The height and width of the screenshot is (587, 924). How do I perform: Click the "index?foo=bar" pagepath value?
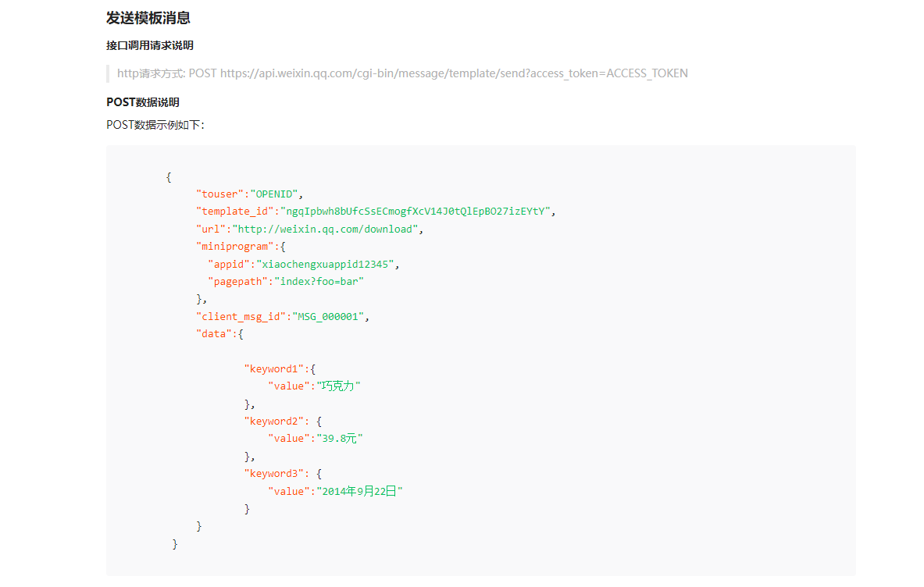[319, 282]
